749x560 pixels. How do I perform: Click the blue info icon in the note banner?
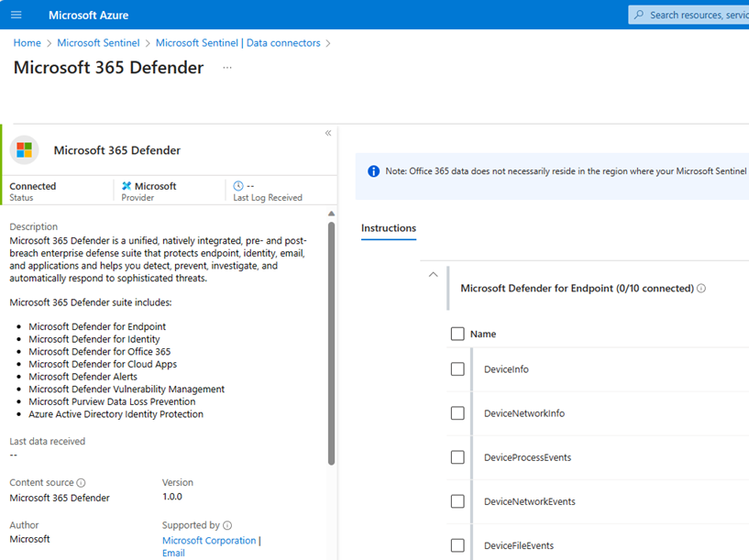[373, 170]
